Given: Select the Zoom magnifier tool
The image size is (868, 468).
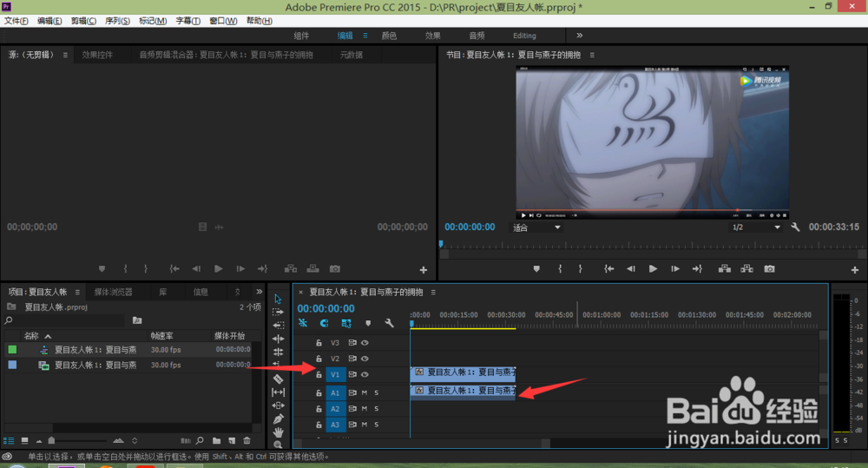Looking at the screenshot, I should 278,445.
